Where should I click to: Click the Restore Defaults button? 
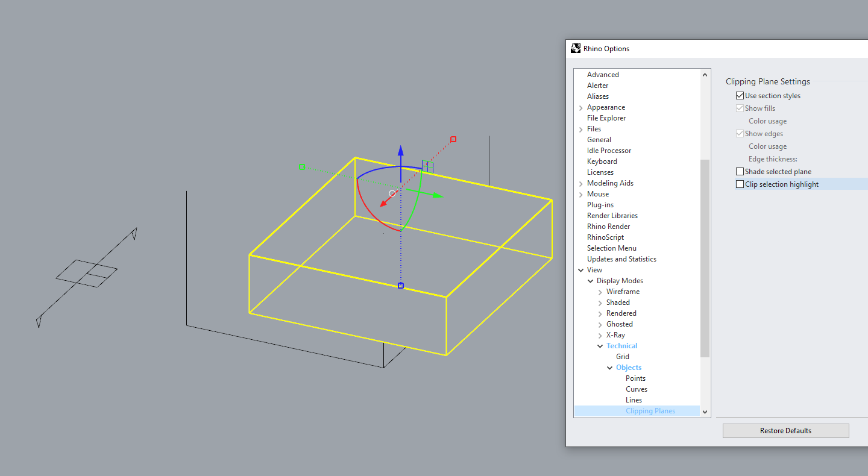click(785, 430)
